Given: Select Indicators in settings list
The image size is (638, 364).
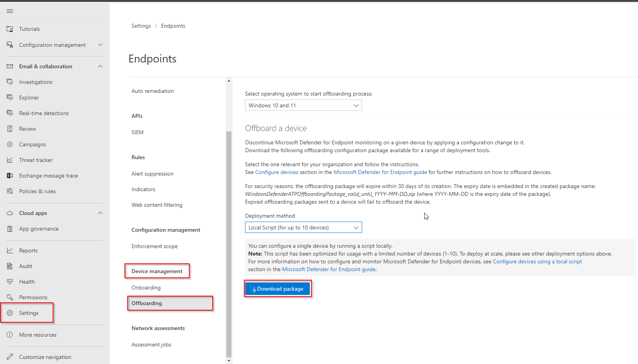Looking at the screenshot, I should click(143, 189).
